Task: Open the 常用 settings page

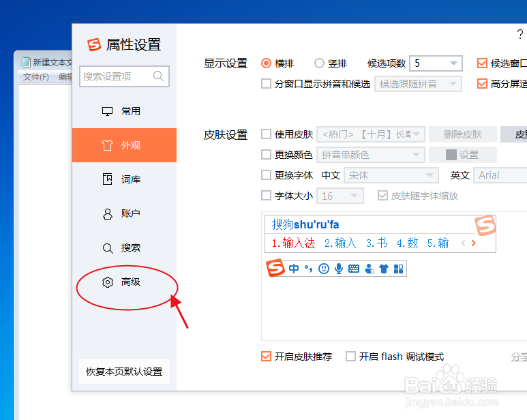Action: pos(124,111)
